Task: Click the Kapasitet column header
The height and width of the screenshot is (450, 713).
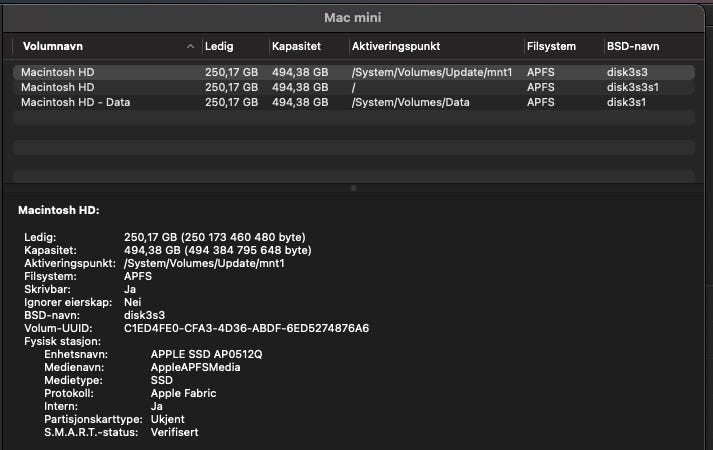Action: click(x=296, y=47)
